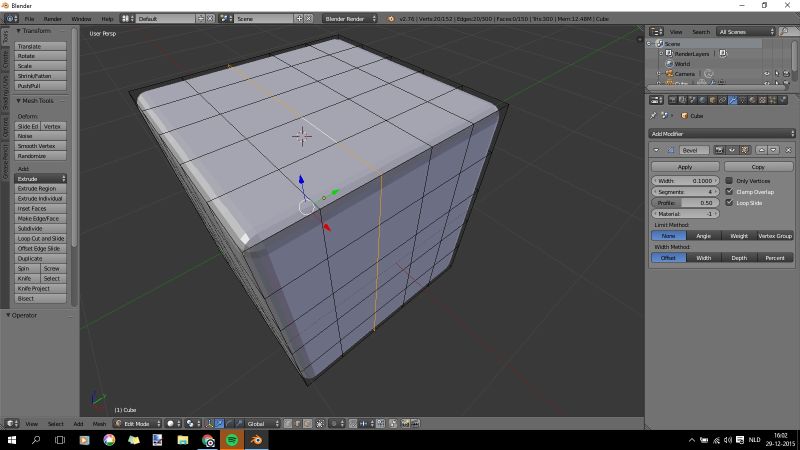The height and width of the screenshot is (450, 800).
Task: Open the Window menu
Action: coord(81,18)
